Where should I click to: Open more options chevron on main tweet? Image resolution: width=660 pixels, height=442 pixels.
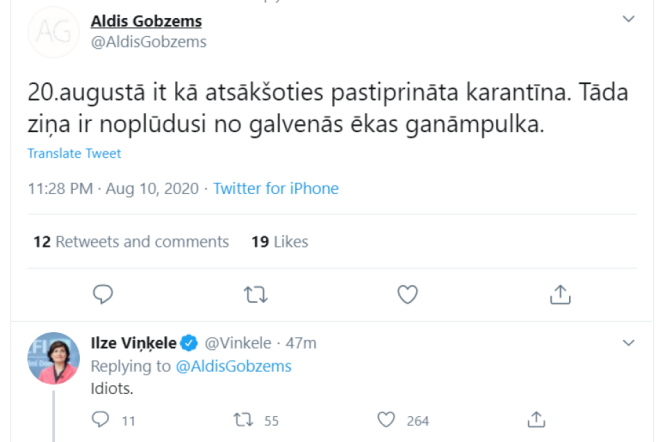point(628,19)
